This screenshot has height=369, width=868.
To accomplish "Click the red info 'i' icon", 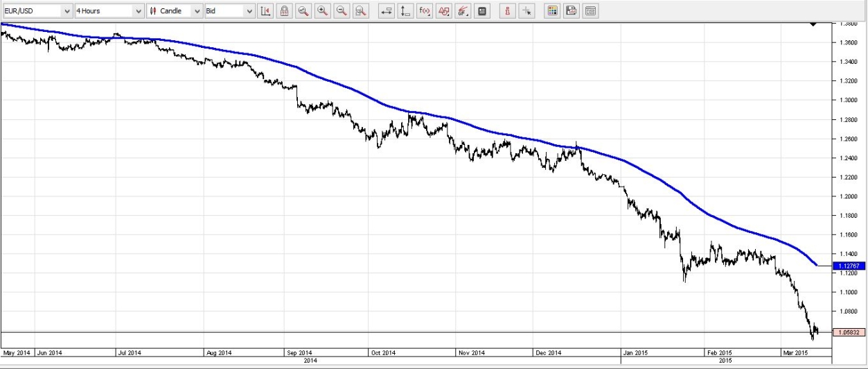I will 508,11.
